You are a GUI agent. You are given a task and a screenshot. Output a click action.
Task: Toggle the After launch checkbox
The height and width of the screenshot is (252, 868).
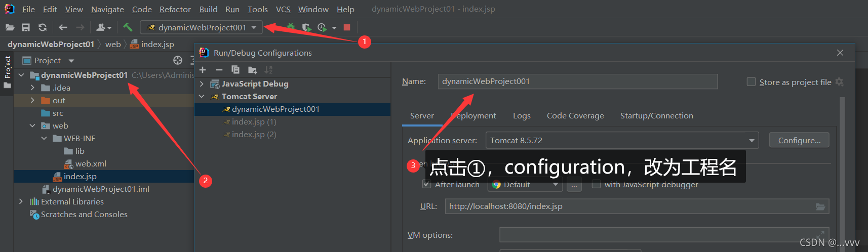click(427, 184)
